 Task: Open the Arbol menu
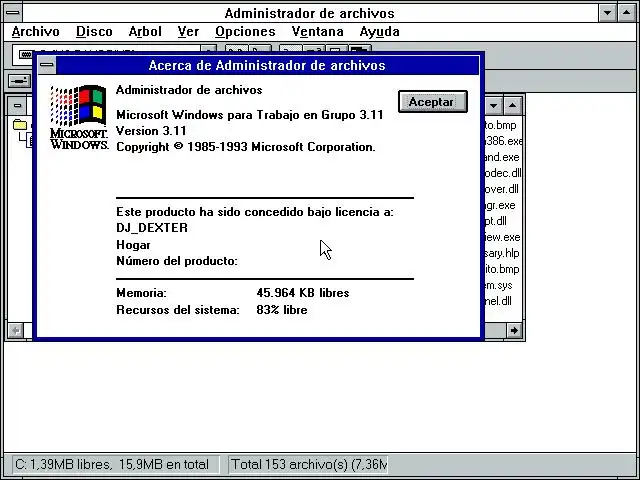click(x=145, y=31)
